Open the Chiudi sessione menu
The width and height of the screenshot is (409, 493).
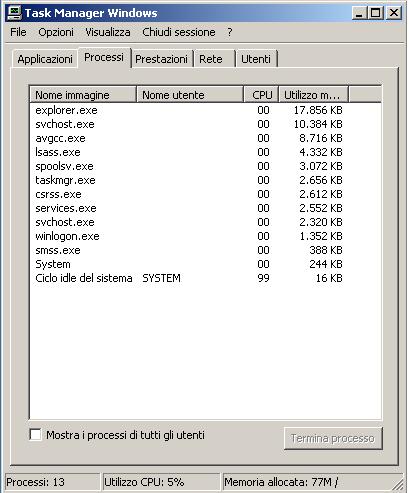point(179,32)
